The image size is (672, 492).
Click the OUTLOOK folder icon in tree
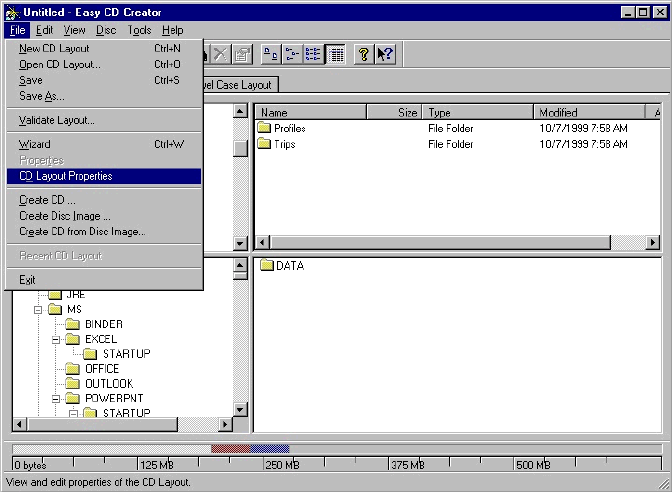tap(72, 383)
